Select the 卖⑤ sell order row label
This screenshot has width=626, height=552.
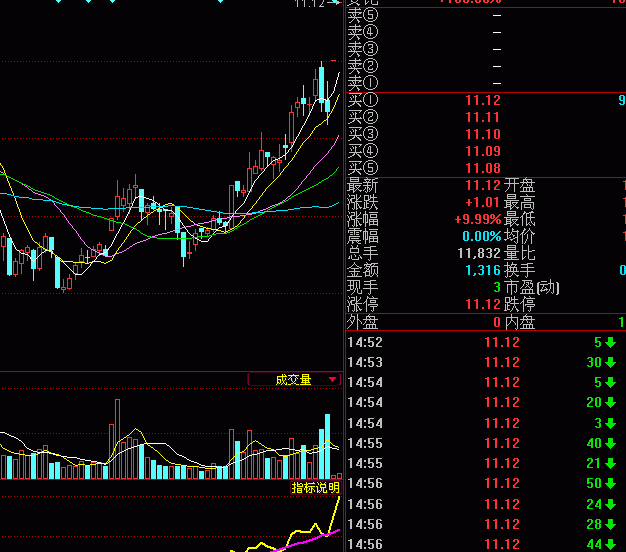tap(363, 15)
